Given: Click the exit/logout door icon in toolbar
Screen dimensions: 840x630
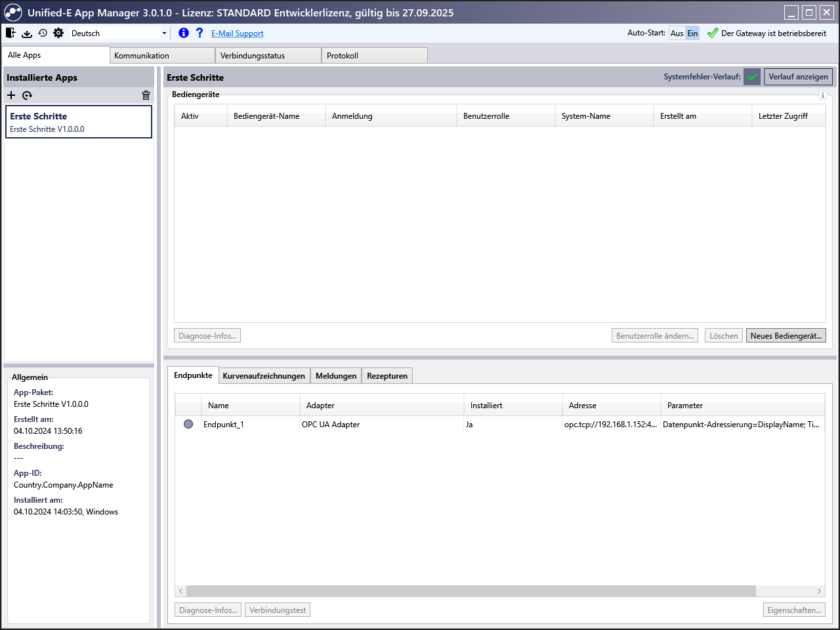Looking at the screenshot, I should pos(10,33).
